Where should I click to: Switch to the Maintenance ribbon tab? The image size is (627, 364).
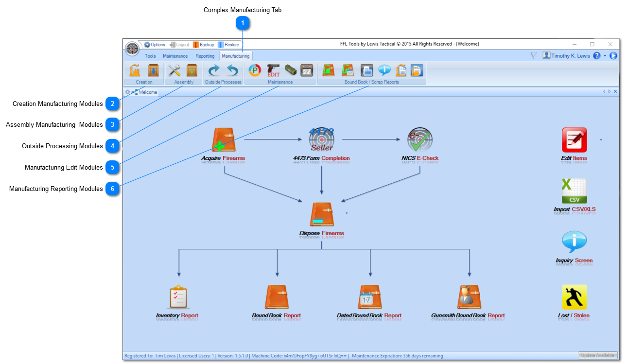pyautogui.click(x=175, y=56)
